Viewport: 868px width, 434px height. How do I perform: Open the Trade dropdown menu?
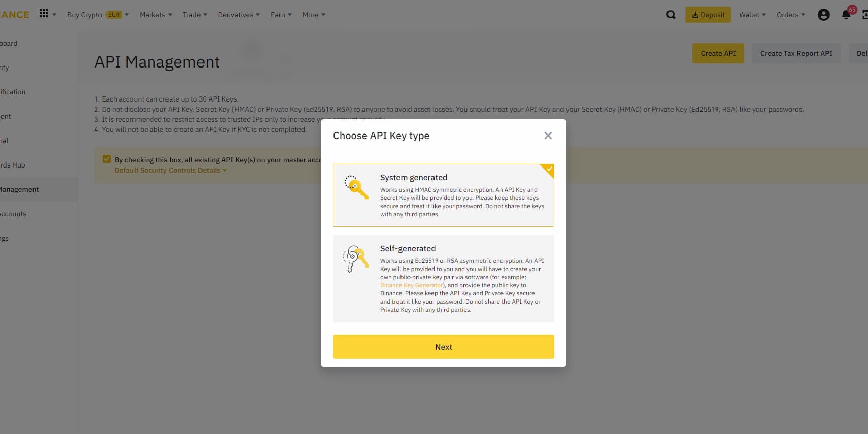[195, 15]
